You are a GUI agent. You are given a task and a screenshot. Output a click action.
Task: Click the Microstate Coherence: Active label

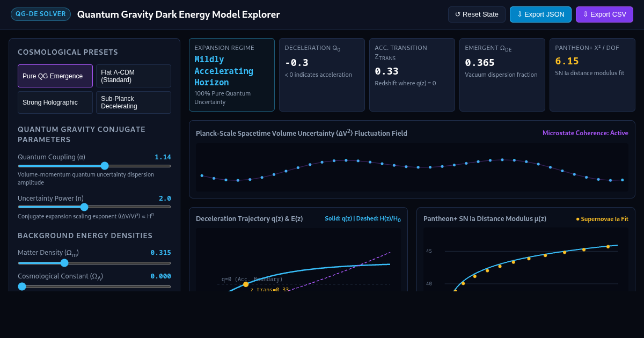pyautogui.click(x=586, y=133)
